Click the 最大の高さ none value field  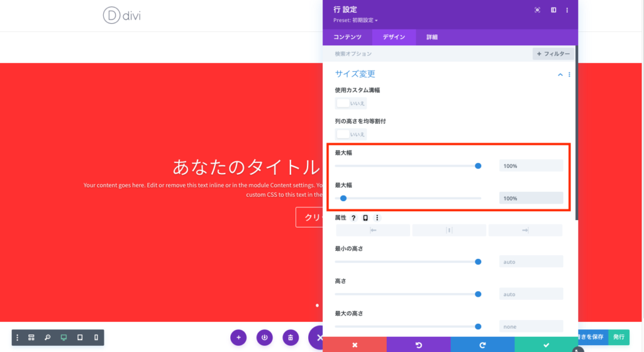pyautogui.click(x=531, y=327)
